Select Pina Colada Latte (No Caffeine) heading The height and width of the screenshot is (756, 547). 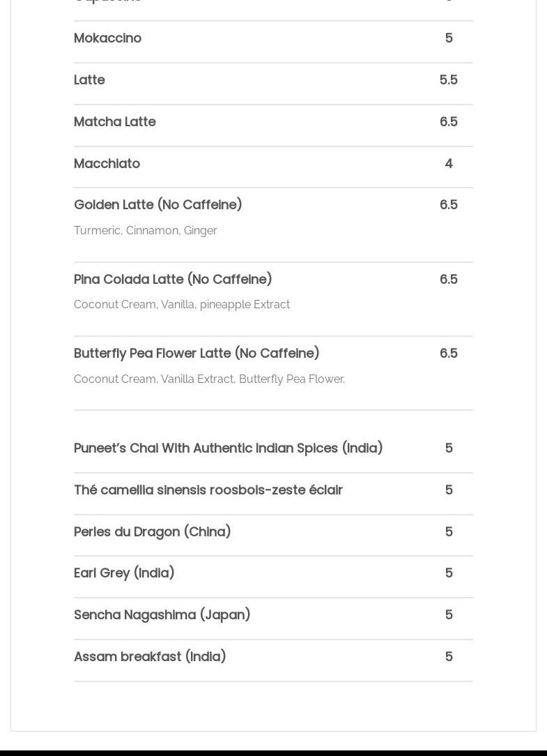coord(173,280)
